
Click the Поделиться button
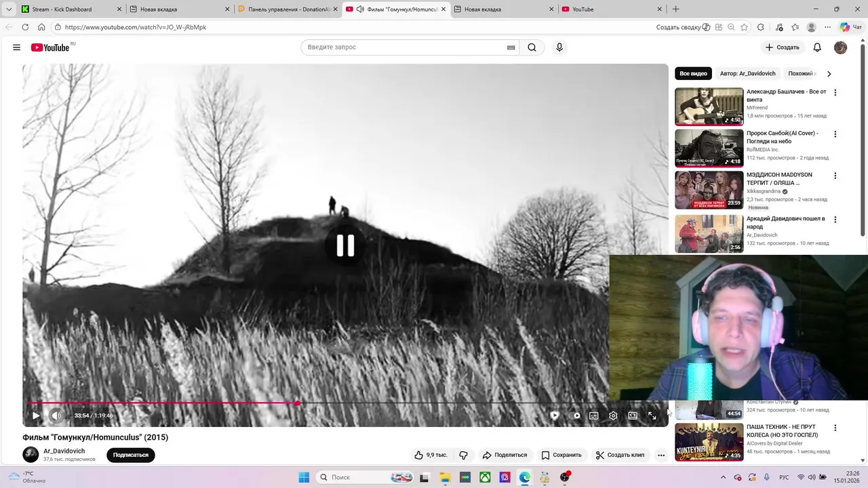(505, 455)
